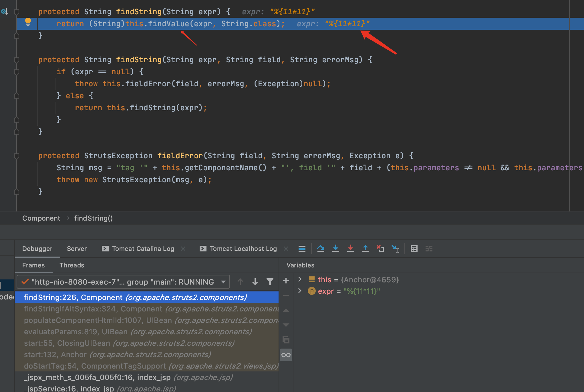Screen dimensions: 584x392
Task: Click the Step Out icon
Action: [366, 249]
